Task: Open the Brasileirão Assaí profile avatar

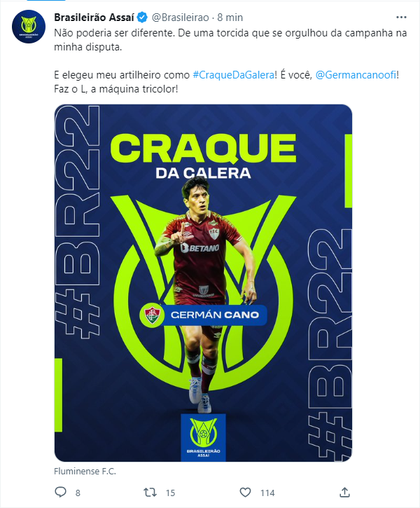Action: [x=29, y=27]
